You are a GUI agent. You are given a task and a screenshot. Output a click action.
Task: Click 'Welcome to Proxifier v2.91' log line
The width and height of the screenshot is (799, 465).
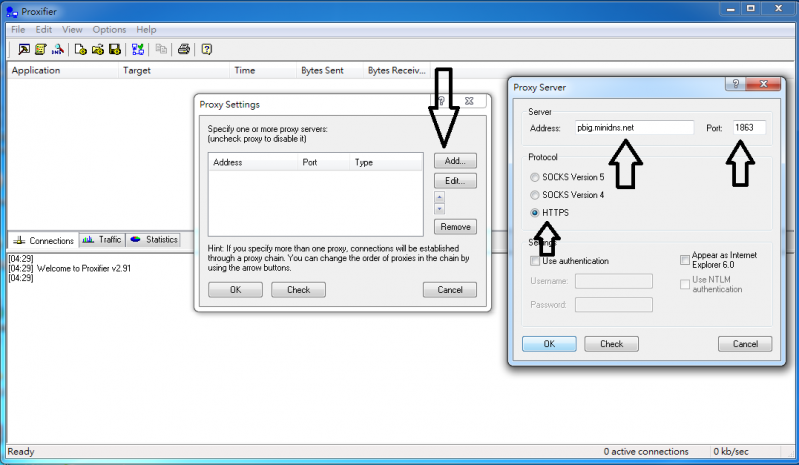pos(84,268)
